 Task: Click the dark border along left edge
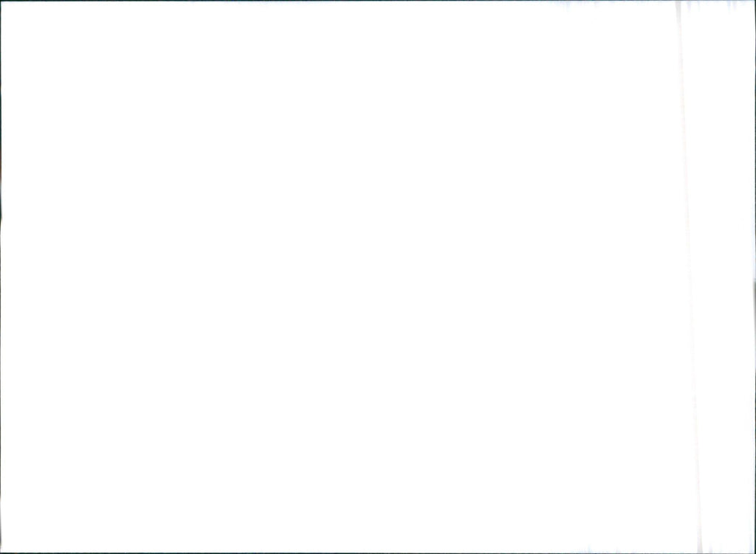[x=1, y=277]
